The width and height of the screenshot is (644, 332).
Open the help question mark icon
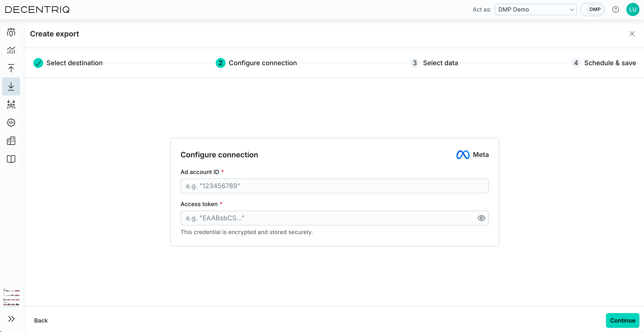tap(615, 9)
